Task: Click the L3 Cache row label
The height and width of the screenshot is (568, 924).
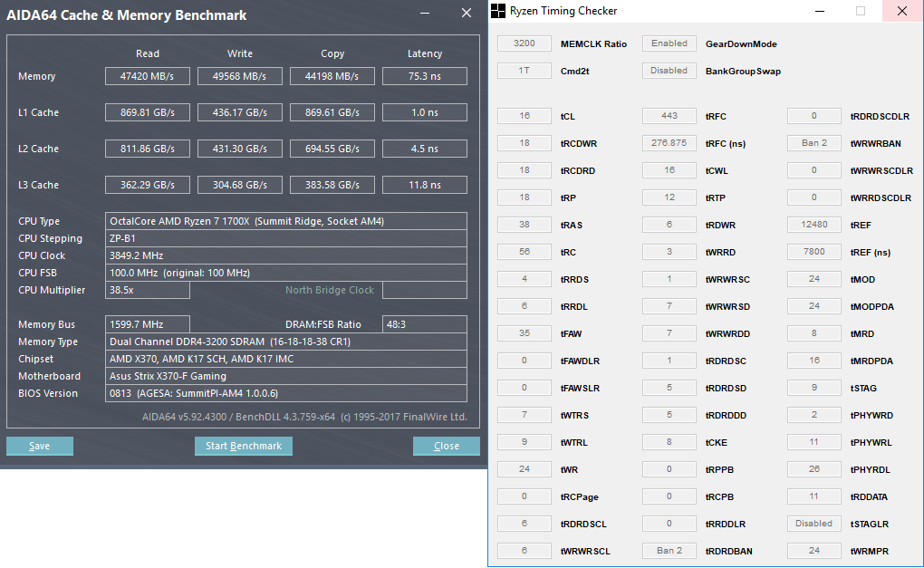Action: point(38,185)
